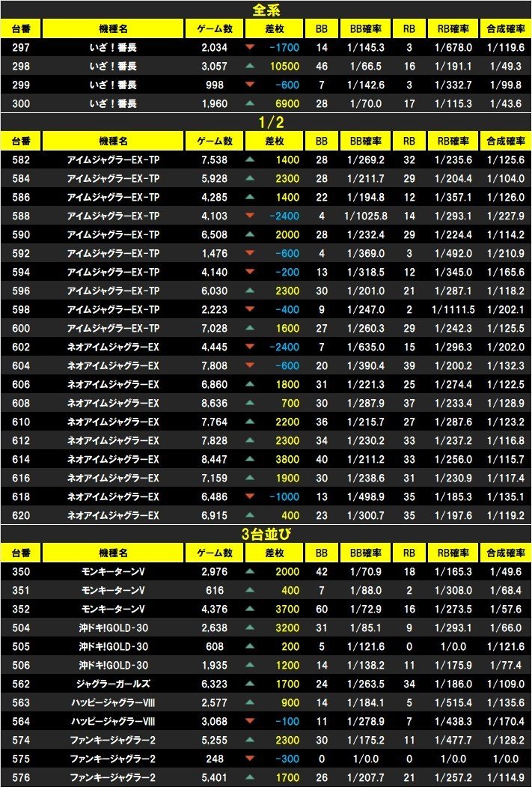Click ジャグラーガールズ name in row 562
The width and height of the screenshot is (532, 787).
113,684
